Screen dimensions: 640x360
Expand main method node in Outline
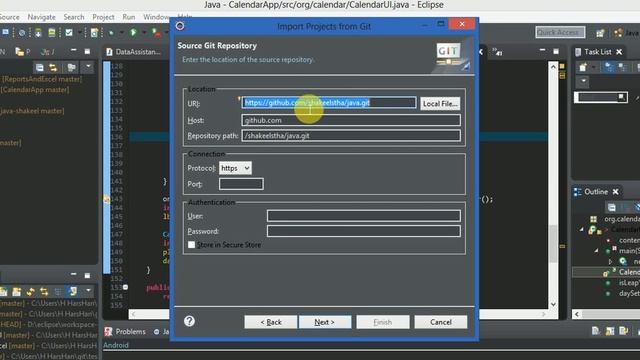(596, 251)
